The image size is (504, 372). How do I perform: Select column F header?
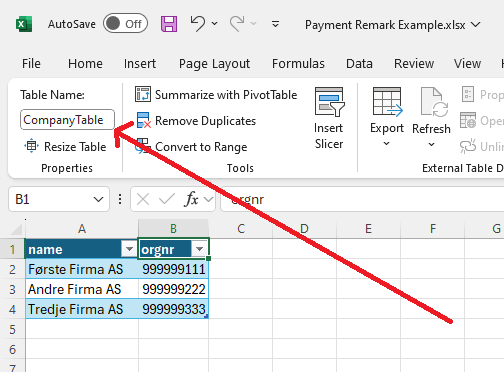(432, 229)
